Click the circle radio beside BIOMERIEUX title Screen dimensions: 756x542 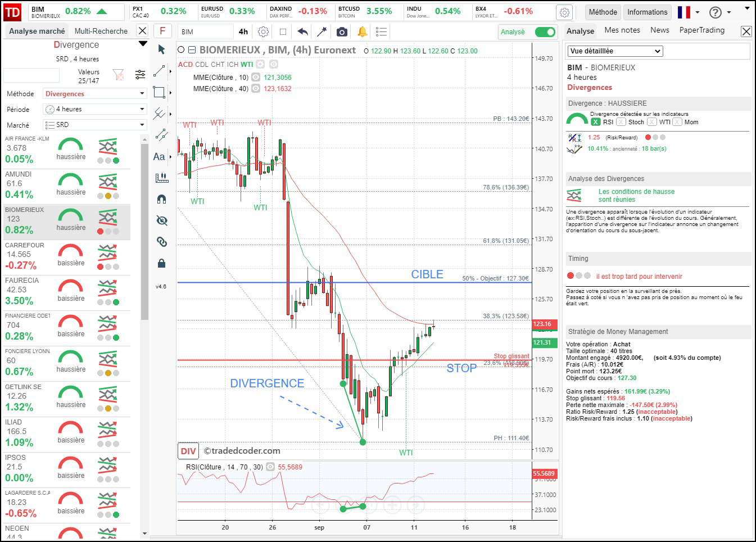coord(181,50)
